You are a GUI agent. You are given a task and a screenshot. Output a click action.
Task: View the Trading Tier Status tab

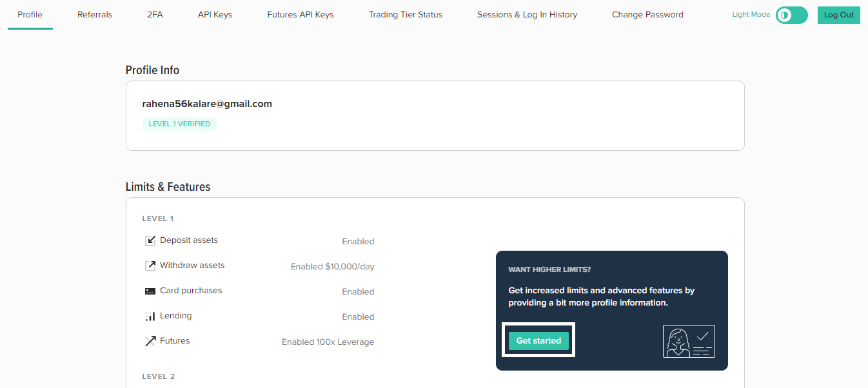pos(406,14)
